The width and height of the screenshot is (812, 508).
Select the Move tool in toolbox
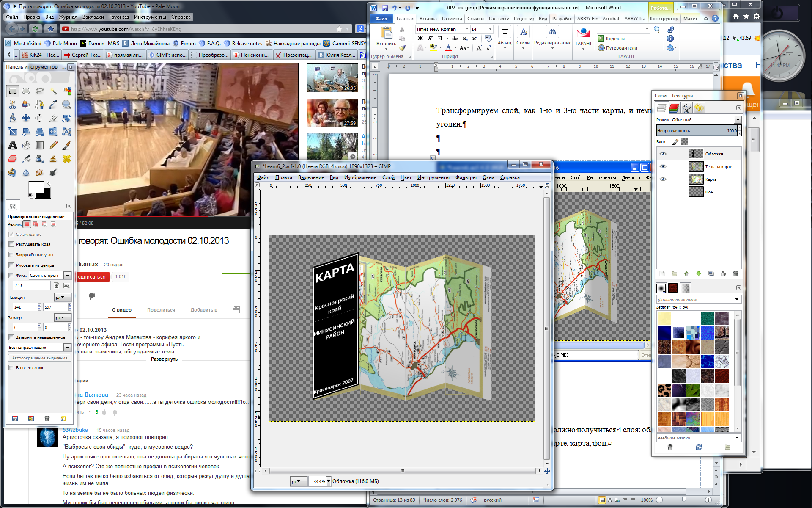click(x=26, y=118)
